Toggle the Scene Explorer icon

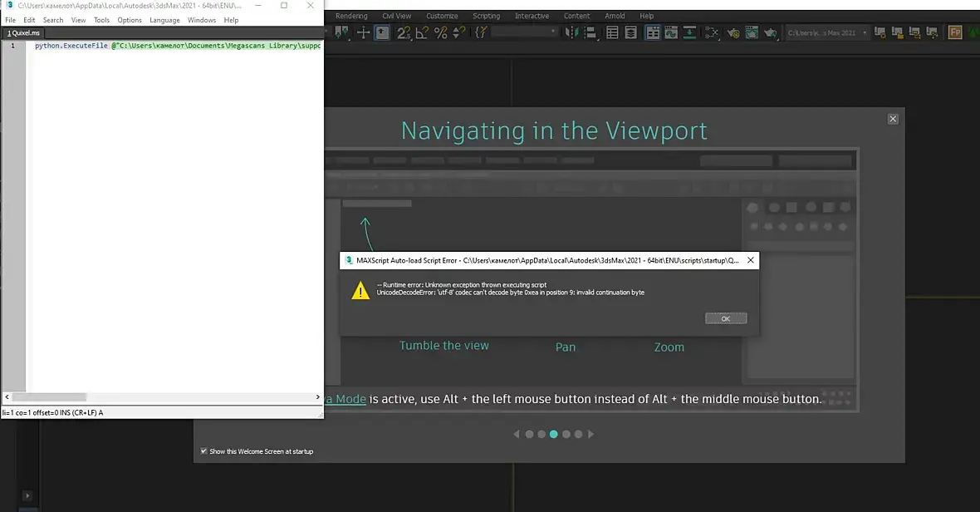tap(613, 32)
